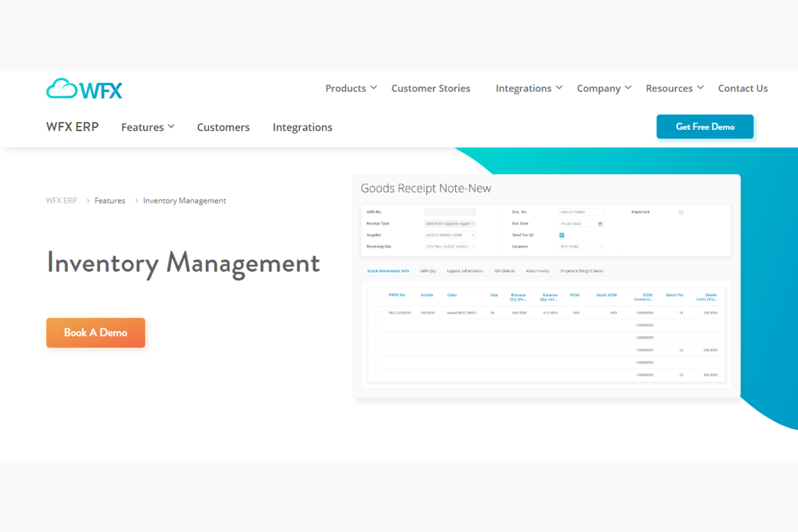The height and width of the screenshot is (532, 798).
Task: Open the Customers link in sub navigation
Action: pos(223,127)
